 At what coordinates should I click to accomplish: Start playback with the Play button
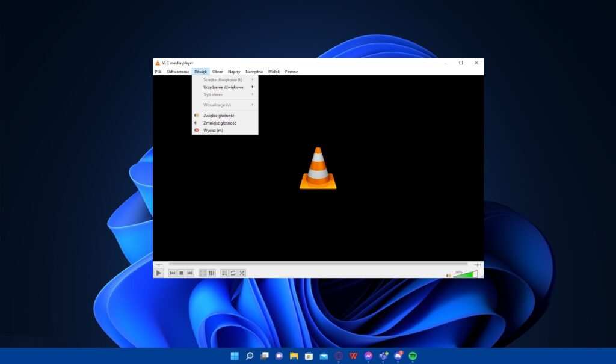(159, 273)
